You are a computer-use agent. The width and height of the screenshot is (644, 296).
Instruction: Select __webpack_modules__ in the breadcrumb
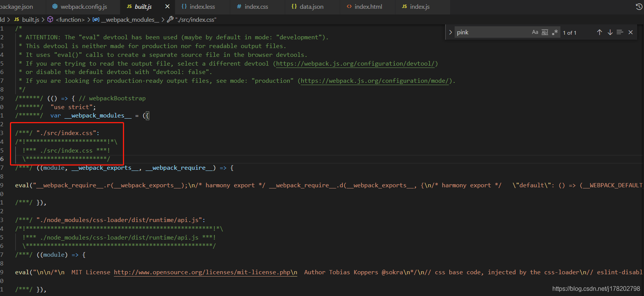click(x=130, y=19)
